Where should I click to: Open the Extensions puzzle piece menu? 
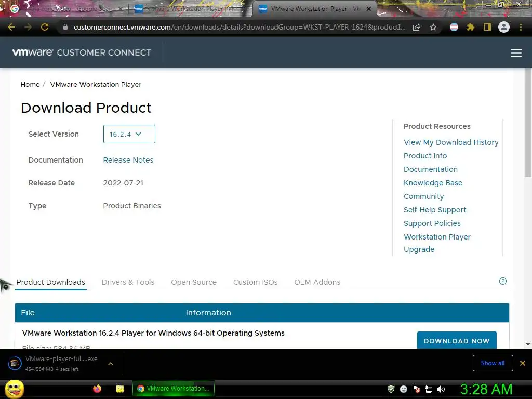pos(471,27)
